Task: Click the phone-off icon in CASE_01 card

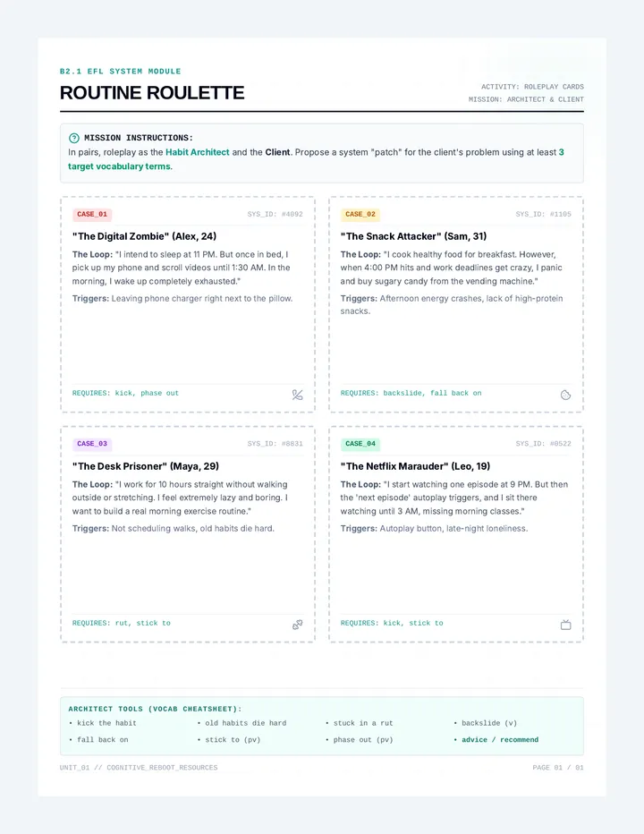Action: 297,395
